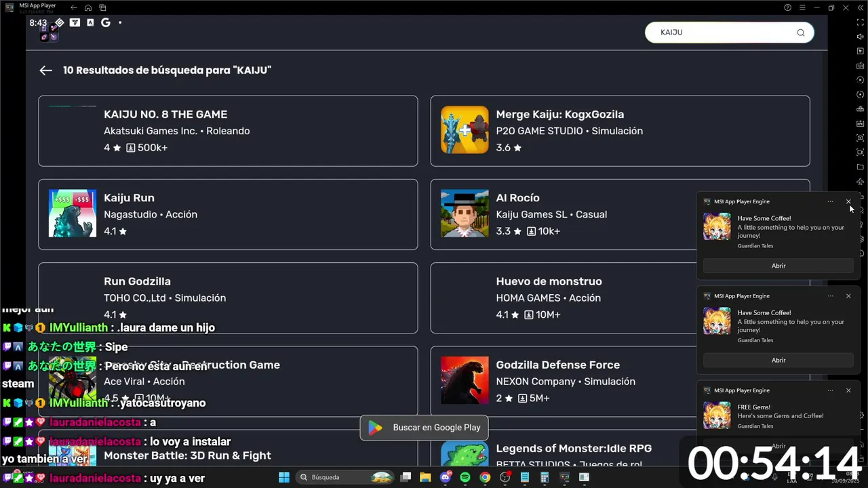Click the app folder under the status clock

coord(49,33)
